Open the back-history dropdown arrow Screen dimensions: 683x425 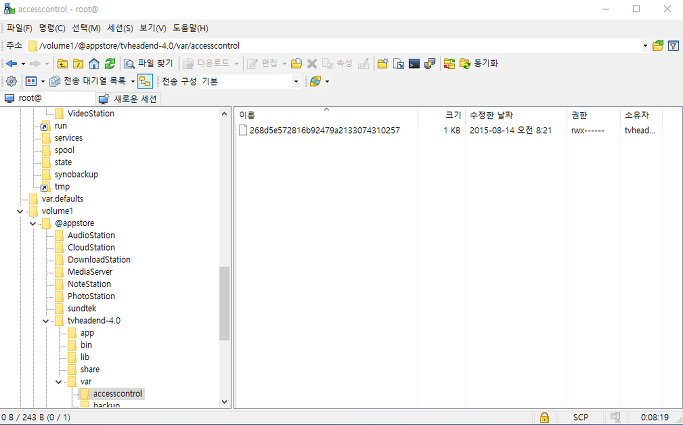pyautogui.click(x=23, y=64)
